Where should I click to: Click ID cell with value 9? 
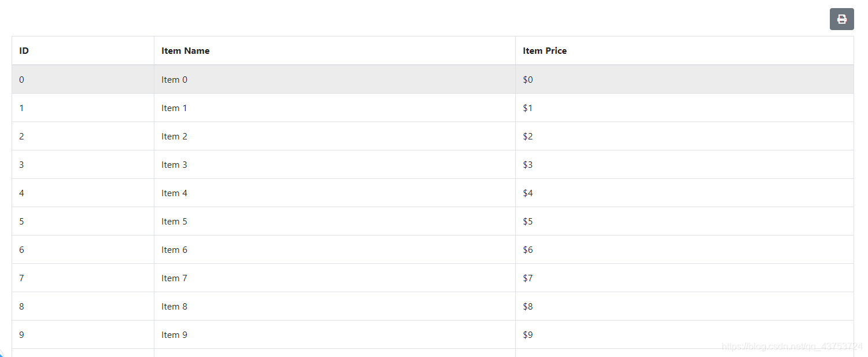pyautogui.click(x=83, y=335)
